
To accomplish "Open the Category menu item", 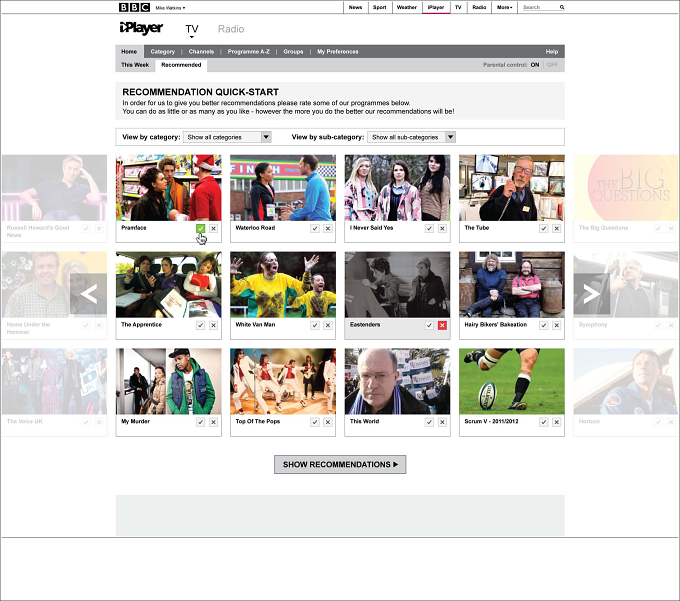I will 163,52.
